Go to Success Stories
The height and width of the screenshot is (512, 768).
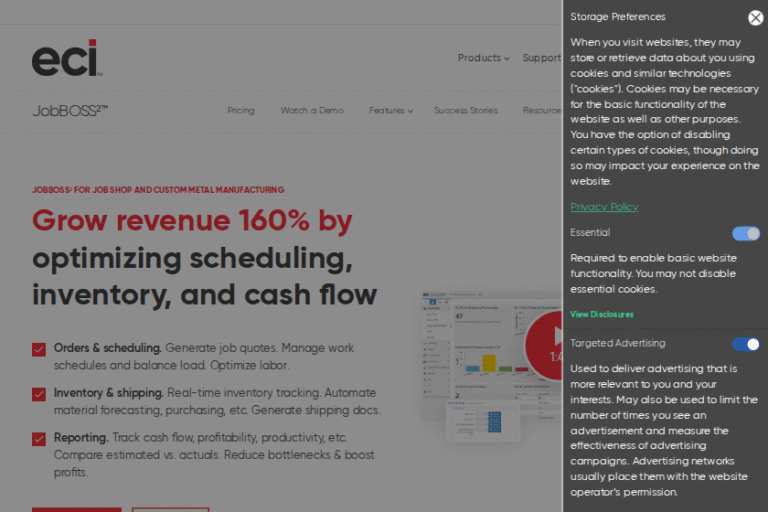pyautogui.click(x=465, y=111)
